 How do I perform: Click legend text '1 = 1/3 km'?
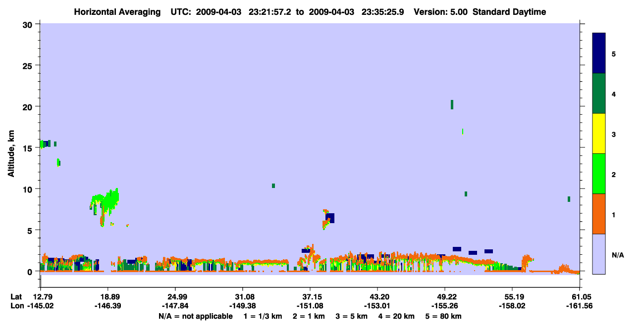(x=263, y=316)
